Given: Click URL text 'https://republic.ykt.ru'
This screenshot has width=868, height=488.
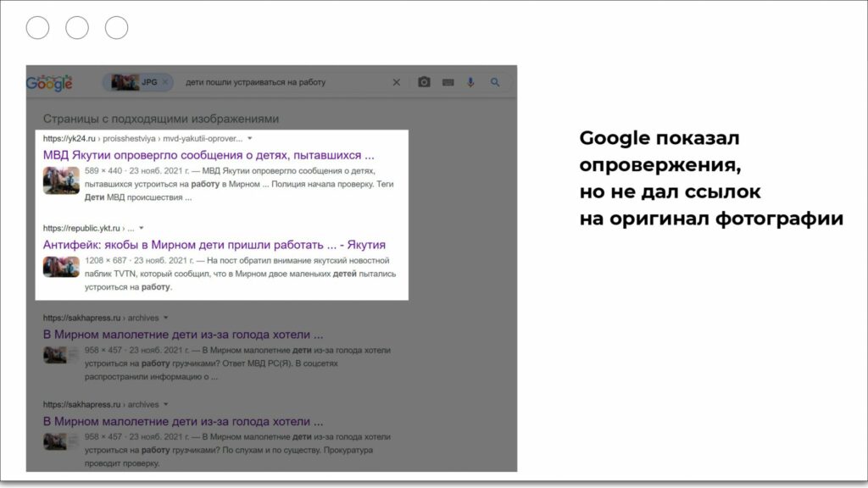Looking at the screenshot, I should pyautogui.click(x=81, y=228).
